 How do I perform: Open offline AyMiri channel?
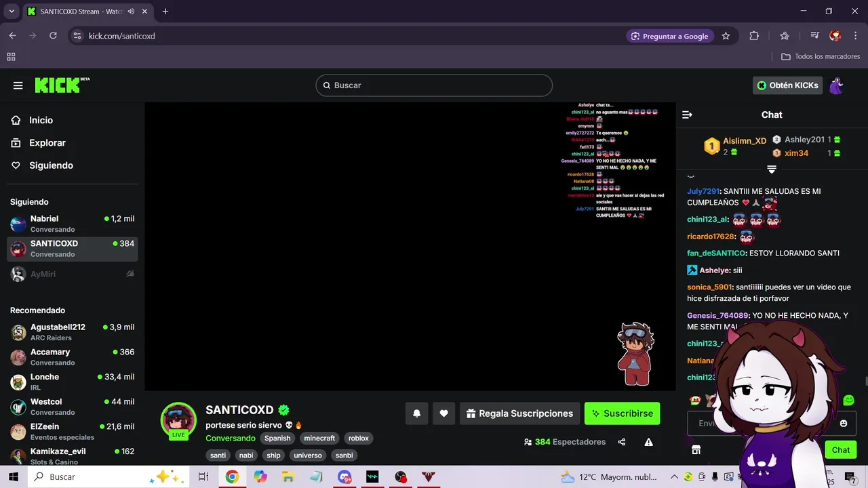point(73,274)
